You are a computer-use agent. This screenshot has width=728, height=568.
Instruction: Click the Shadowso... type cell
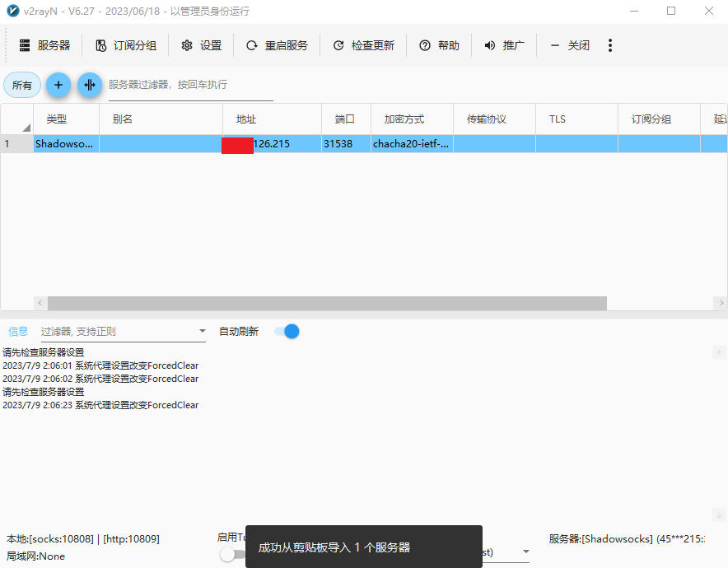click(66, 144)
